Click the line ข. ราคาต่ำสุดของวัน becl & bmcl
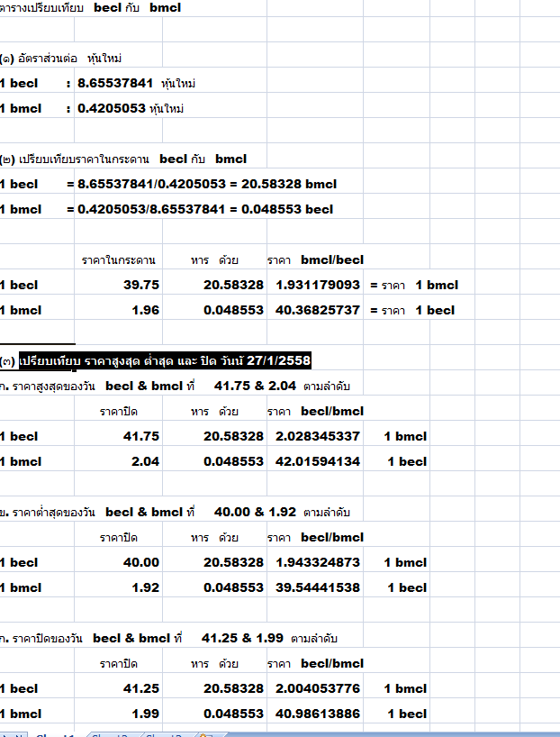The height and width of the screenshot is (737, 560). point(175,513)
